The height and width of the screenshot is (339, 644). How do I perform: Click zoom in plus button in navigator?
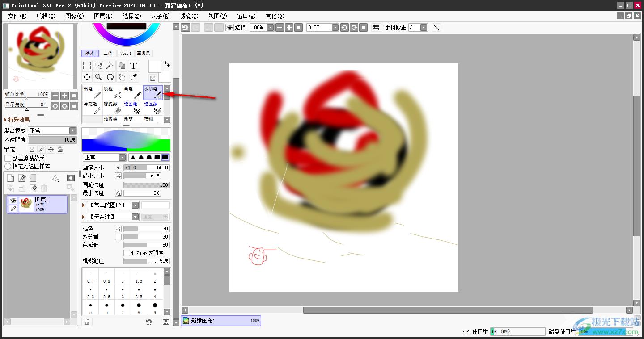pyautogui.click(x=64, y=96)
